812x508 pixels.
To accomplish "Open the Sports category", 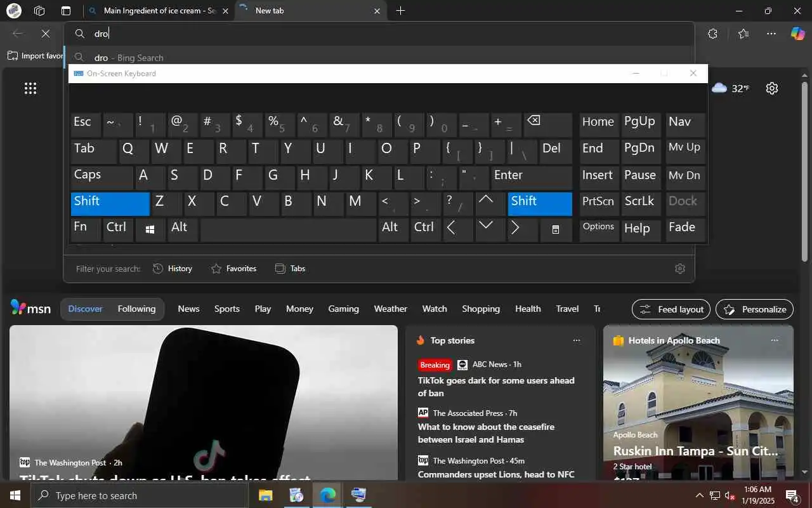I will (x=226, y=309).
